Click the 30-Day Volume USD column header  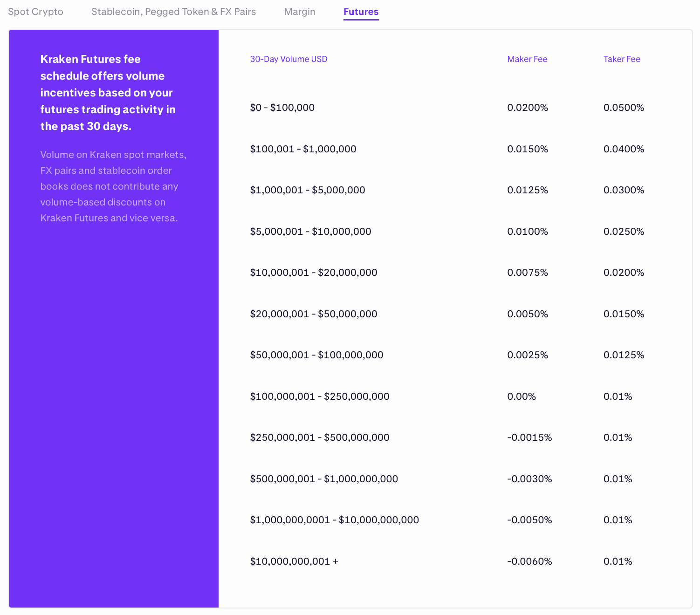(x=288, y=59)
